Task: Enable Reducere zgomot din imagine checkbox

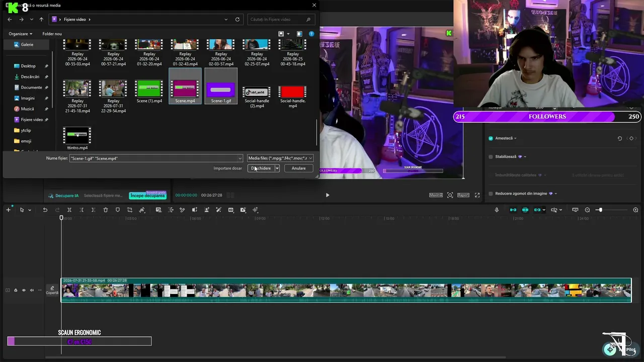Action: pos(491,194)
